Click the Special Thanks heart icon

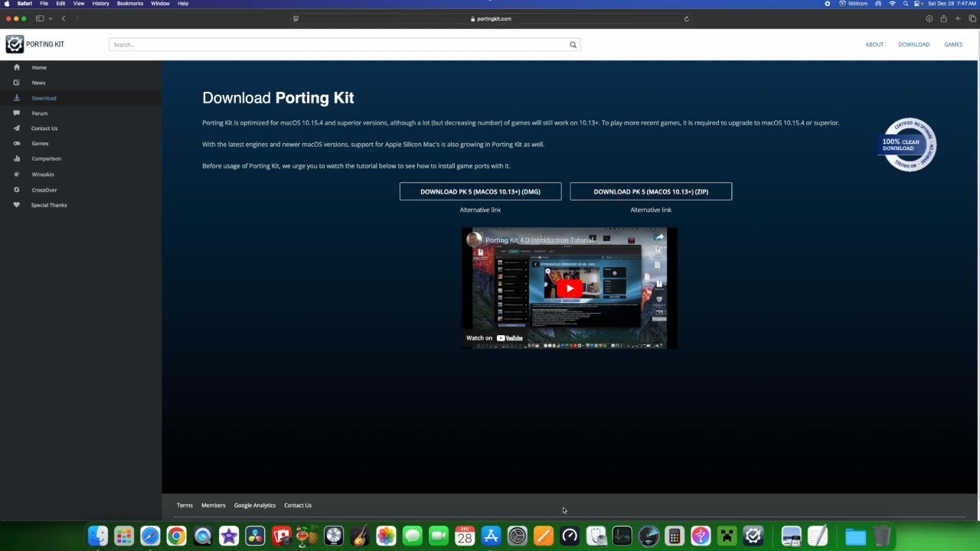[17, 205]
